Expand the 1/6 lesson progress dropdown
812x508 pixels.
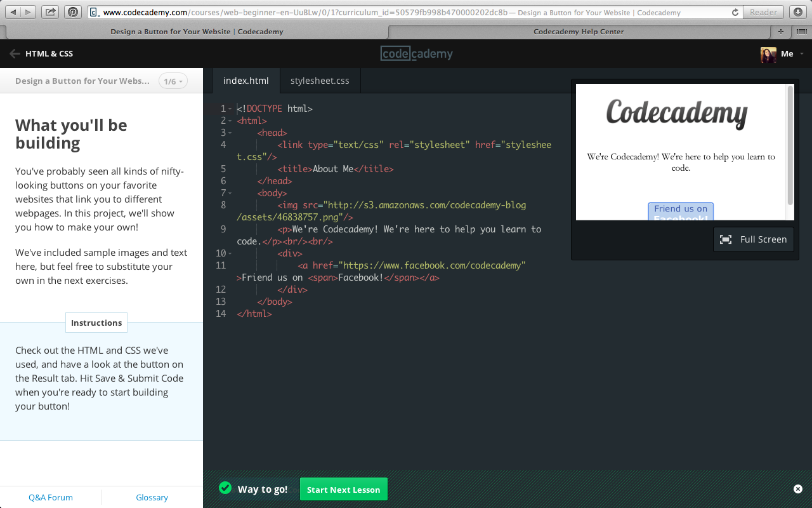(173, 81)
